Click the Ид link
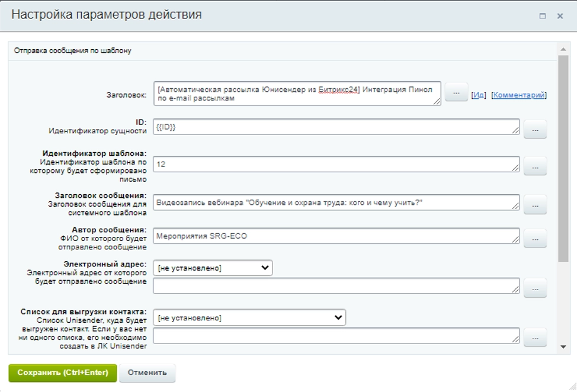The width and height of the screenshot is (577, 392). pyautogui.click(x=479, y=95)
